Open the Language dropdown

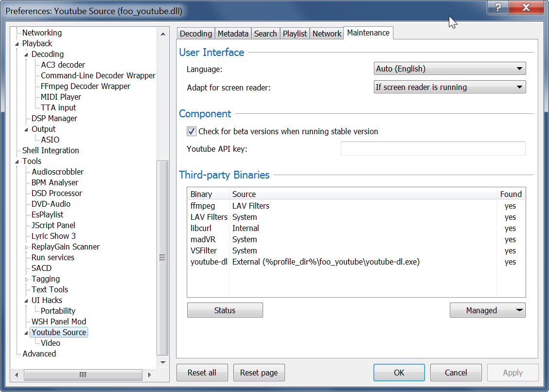pos(450,69)
